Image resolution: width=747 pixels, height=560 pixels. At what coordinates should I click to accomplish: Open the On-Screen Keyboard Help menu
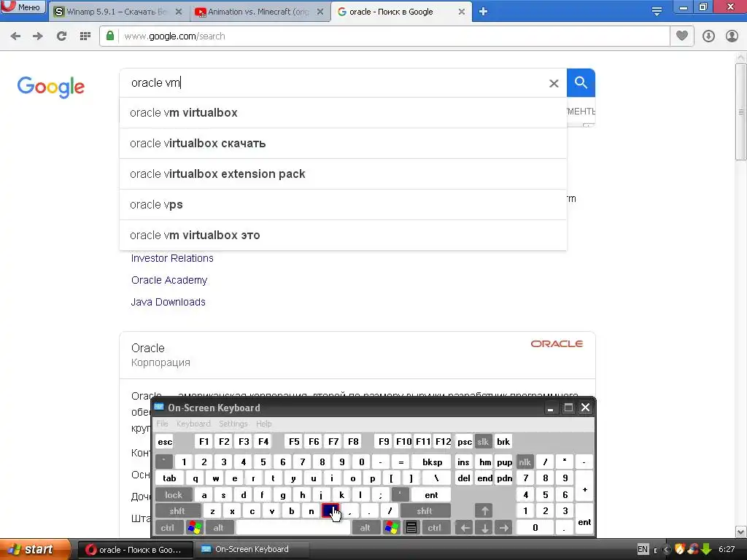point(263,424)
